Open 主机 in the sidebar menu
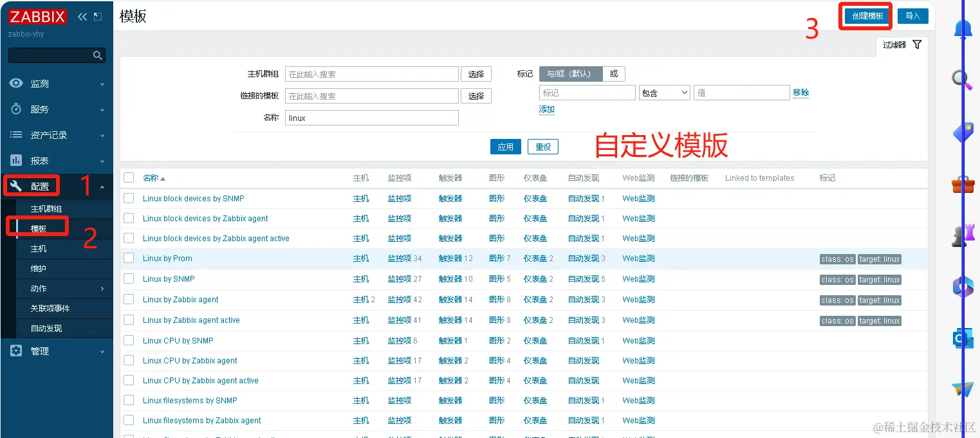The image size is (980, 438). pos(39,249)
